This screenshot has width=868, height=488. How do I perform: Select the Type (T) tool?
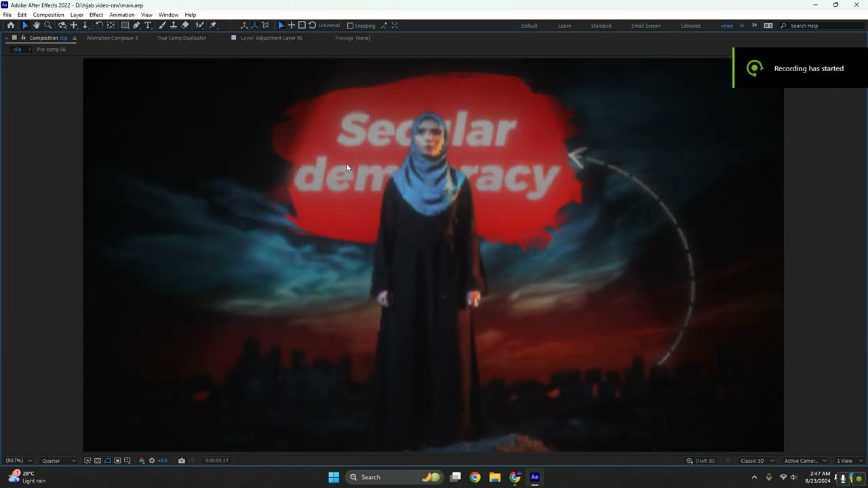pos(148,25)
